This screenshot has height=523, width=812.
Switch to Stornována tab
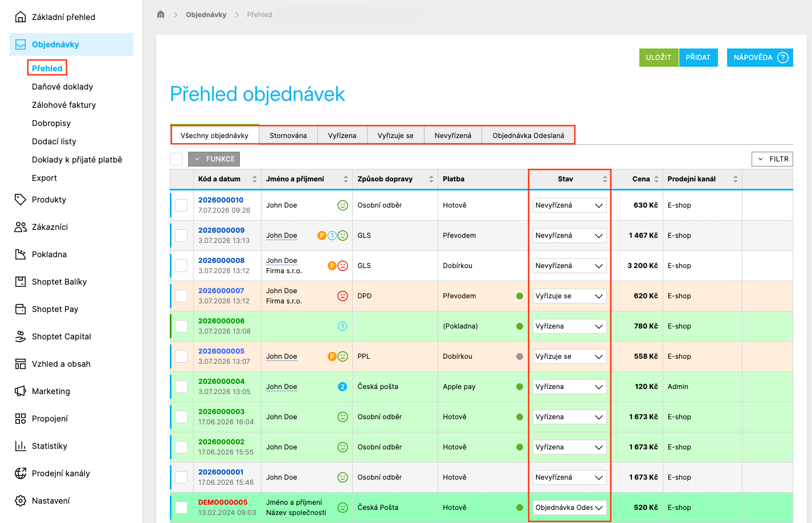(288, 136)
